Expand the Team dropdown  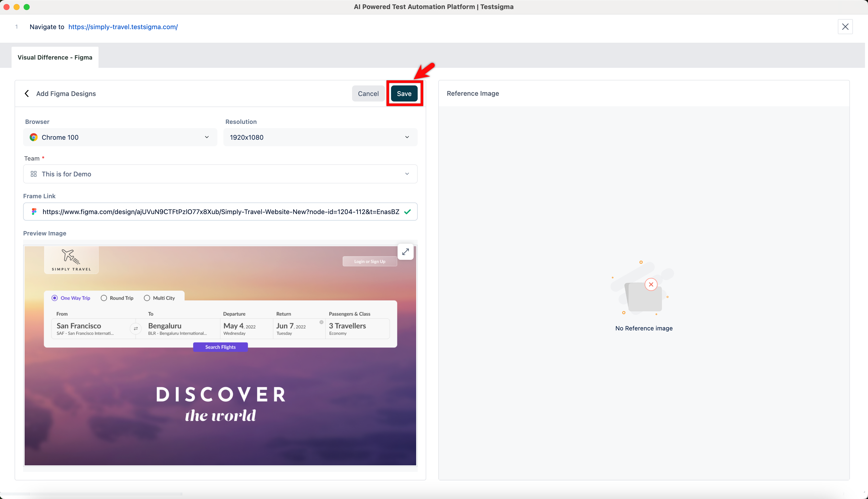coord(220,174)
